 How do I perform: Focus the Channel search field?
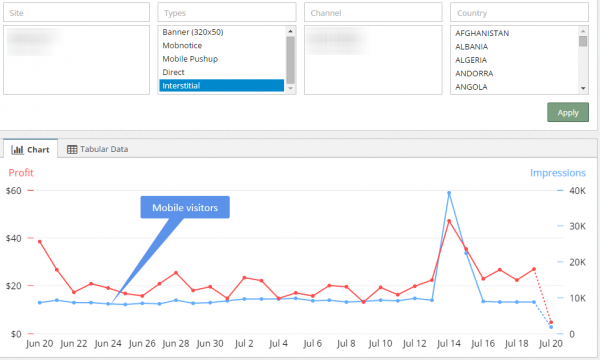[x=373, y=13]
